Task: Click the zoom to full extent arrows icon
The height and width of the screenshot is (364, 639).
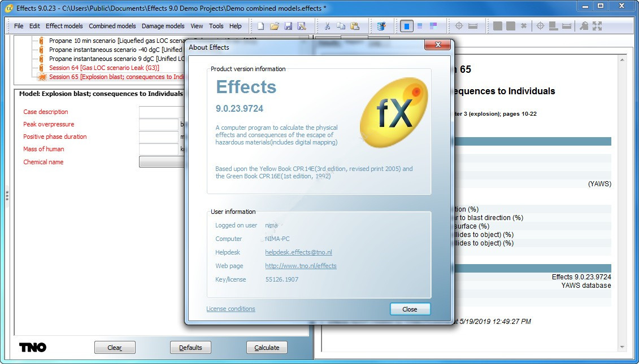Action: [597, 26]
